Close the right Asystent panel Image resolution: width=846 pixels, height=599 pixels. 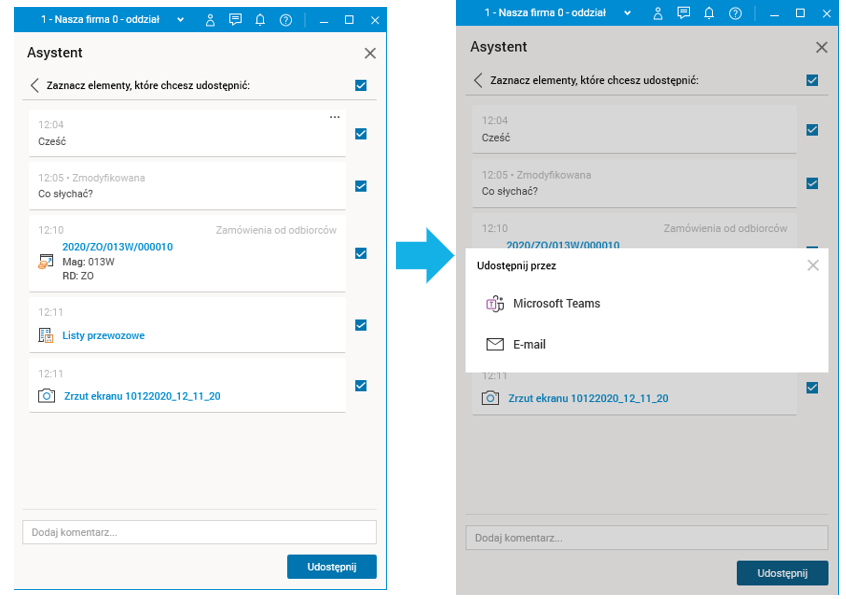[821, 47]
